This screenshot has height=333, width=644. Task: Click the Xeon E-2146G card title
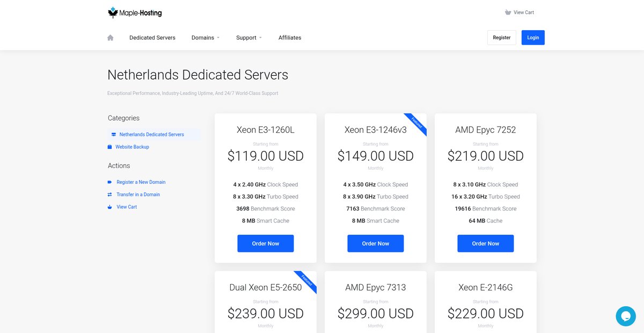tap(486, 287)
